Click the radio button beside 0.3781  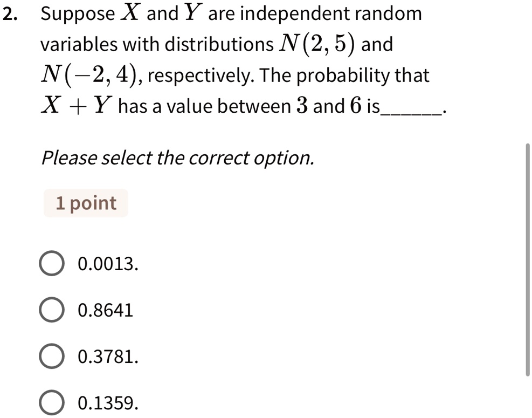pos(52,356)
